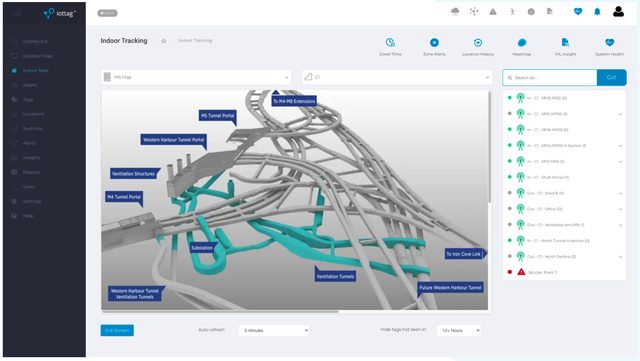
Task: Open the Users menu item
Action: [x=29, y=187]
